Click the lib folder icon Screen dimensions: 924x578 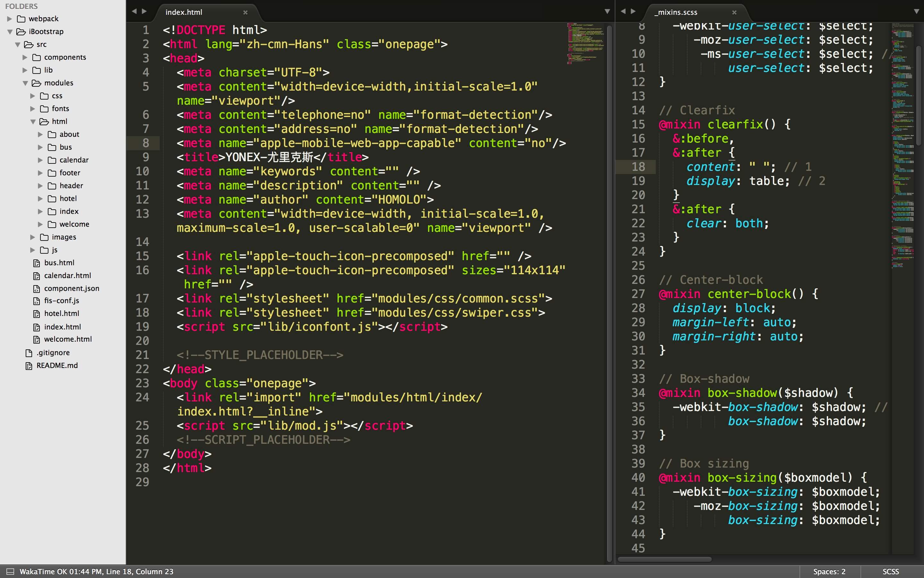37,70
